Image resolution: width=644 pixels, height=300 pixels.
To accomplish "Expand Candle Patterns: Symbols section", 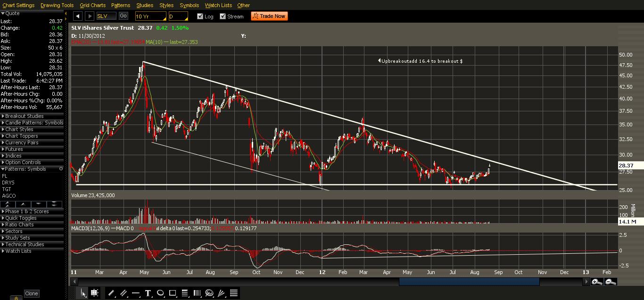I will click(32, 123).
